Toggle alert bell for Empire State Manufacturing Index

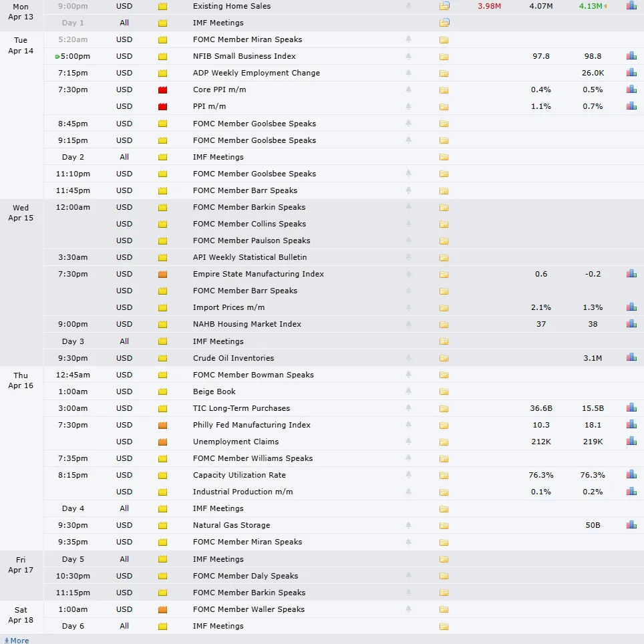pyautogui.click(x=408, y=274)
